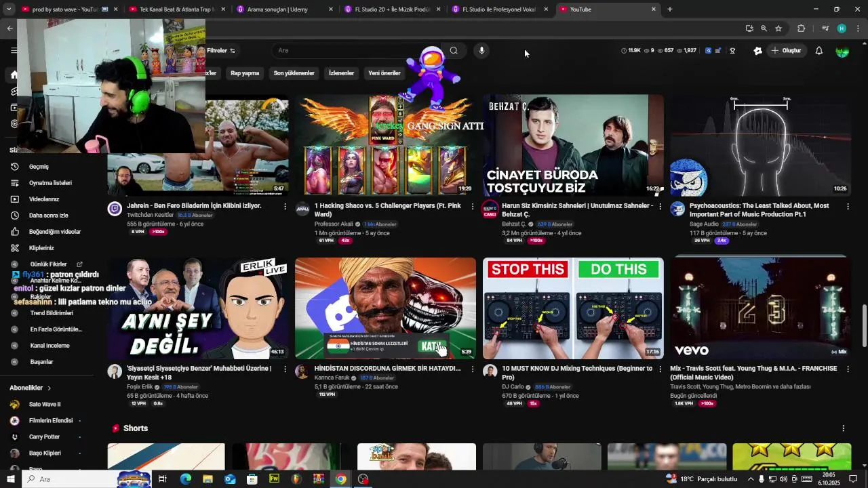Select the İzlenenler filter chip
Image resolution: width=868 pixels, height=488 pixels.
tap(341, 73)
